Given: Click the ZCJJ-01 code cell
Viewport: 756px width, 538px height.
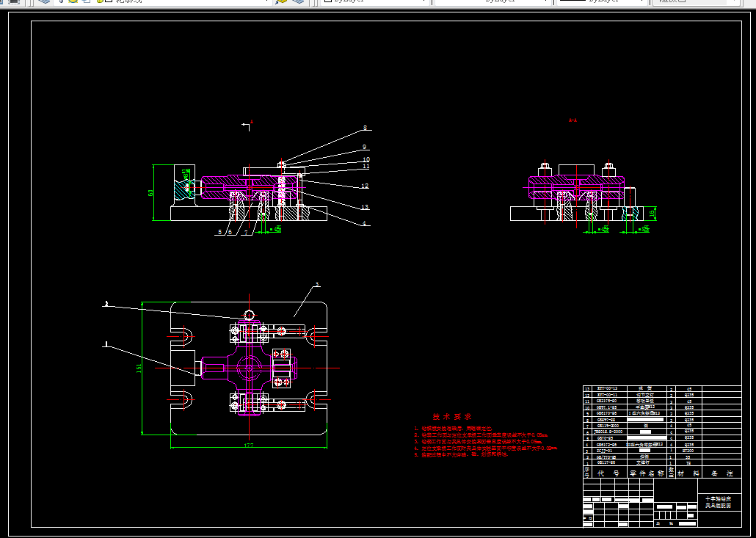Looking at the screenshot, I should pos(606,450).
